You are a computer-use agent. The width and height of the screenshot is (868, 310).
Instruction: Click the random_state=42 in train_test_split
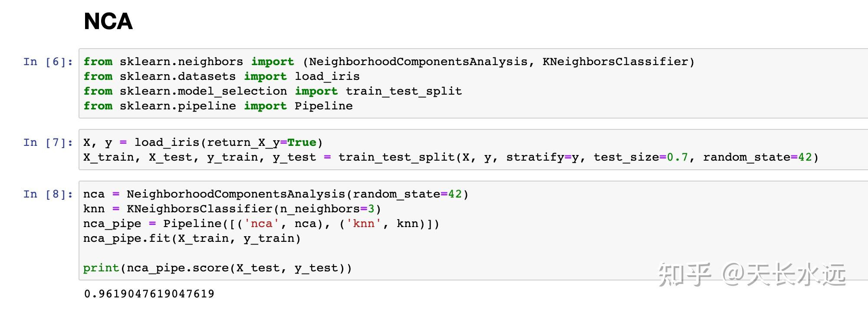tap(757, 157)
